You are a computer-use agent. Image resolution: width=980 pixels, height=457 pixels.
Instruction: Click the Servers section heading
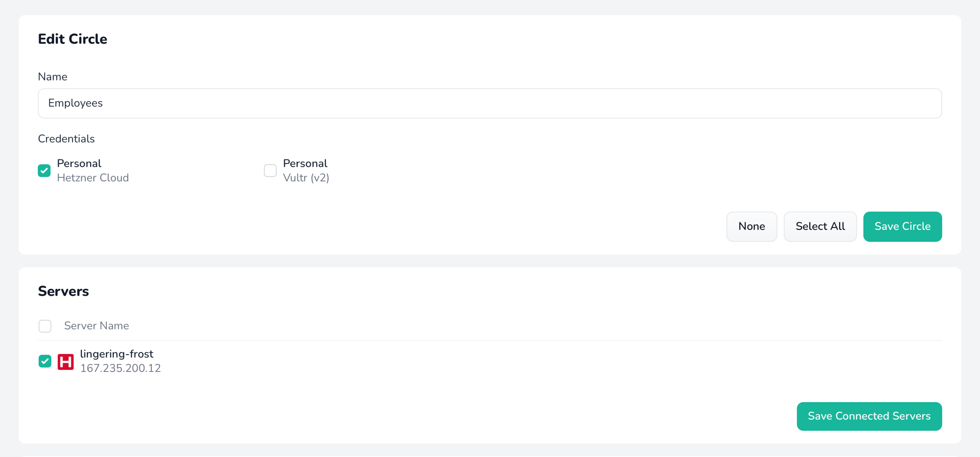click(x=63, y=291)
